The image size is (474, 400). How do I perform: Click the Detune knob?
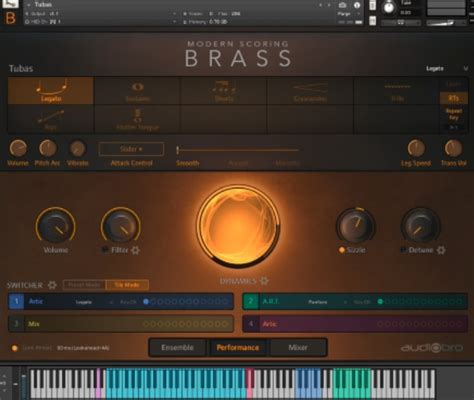[421, 226]
